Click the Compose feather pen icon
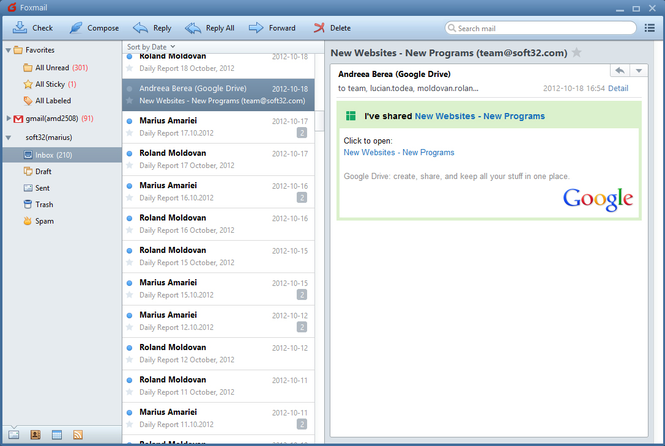This screenshot has height=446, width=665. pos(76,28)
